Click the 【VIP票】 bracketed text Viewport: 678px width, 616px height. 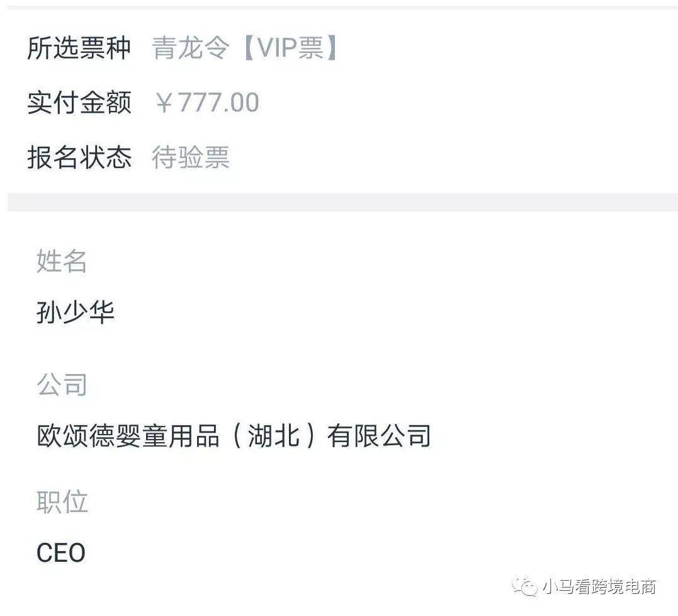tap(290, 48)
